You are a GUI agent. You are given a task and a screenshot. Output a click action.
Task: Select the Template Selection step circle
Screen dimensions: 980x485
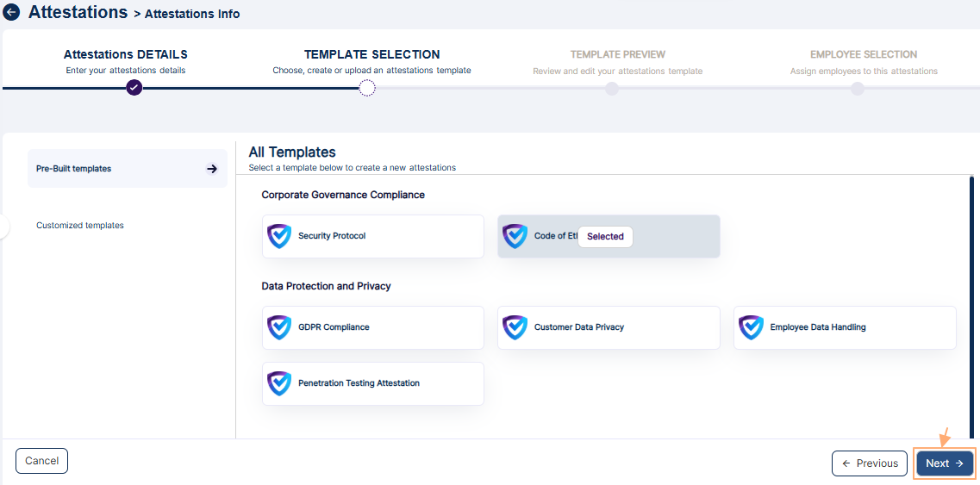pyautogui.click(x=367, y=88)
